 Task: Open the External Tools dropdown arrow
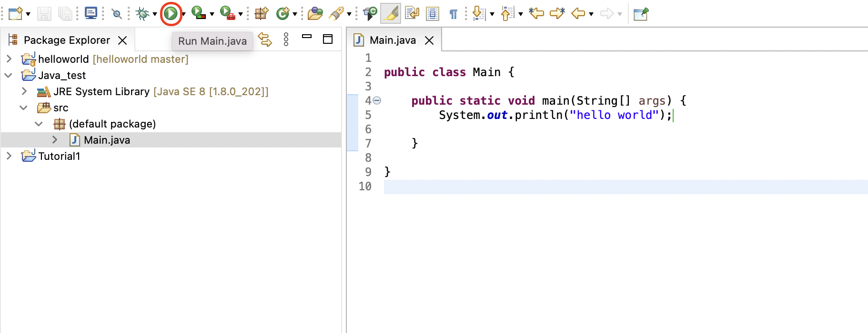click(x=241, y=14)
